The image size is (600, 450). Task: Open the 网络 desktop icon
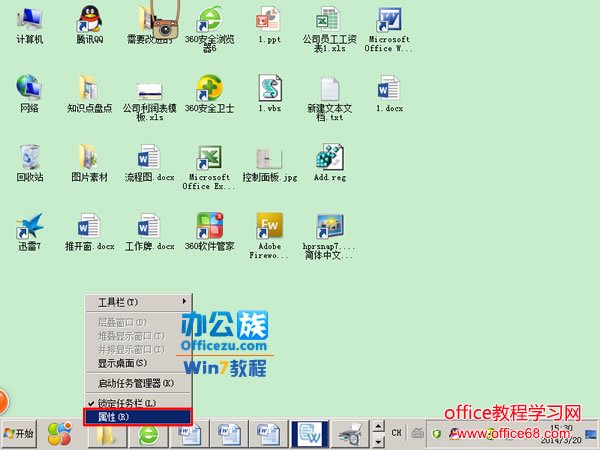29,94
